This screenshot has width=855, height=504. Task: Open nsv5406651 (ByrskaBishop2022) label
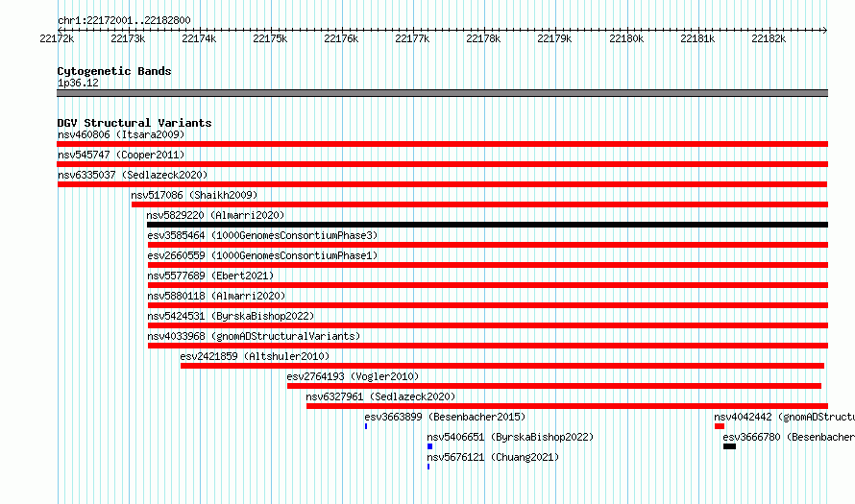[510, 437]
